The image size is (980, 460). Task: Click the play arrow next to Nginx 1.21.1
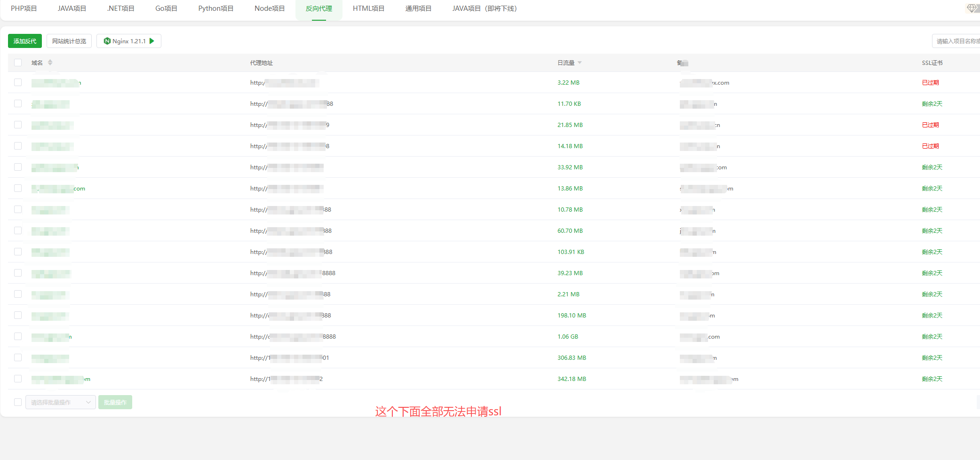coord(152,41)
